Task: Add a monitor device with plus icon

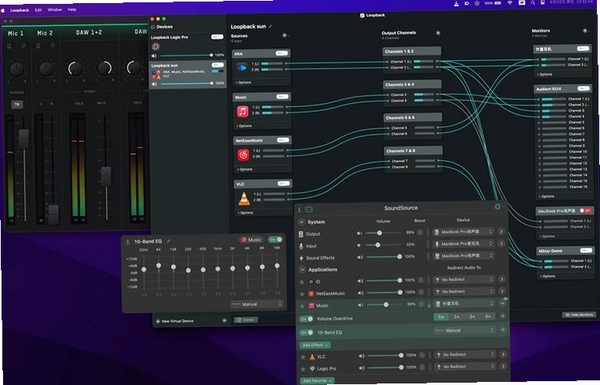Action: 585,30
